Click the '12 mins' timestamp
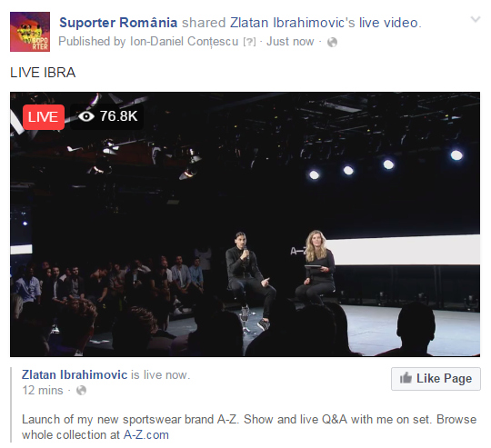 click(43, 391)
